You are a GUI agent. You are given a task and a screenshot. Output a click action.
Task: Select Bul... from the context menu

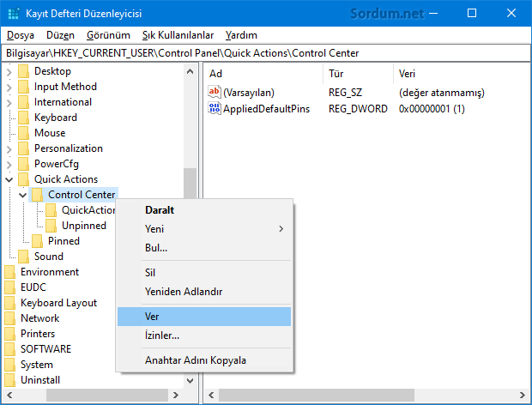[204, 248]
